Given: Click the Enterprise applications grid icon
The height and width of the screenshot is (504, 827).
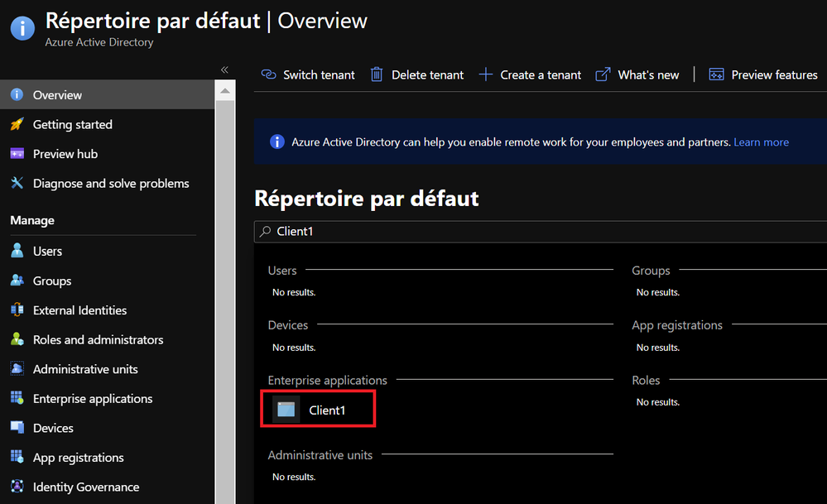Looking at the screenshot, I should 17,398.
